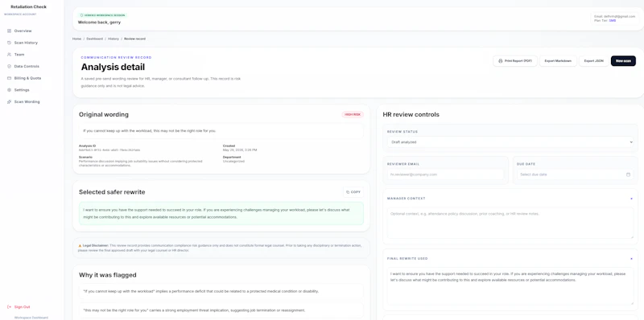Image resolution: width=644 pixels, height=320 pixels.
Task: Click the SMB plan tier link
Action: point(613,20)
